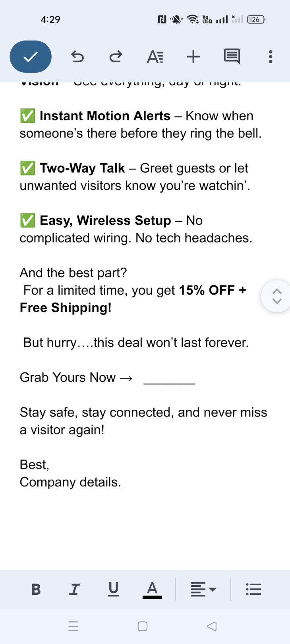The image size is (290, 644).
Task: Undo the last edit
Action: [77, 57]
